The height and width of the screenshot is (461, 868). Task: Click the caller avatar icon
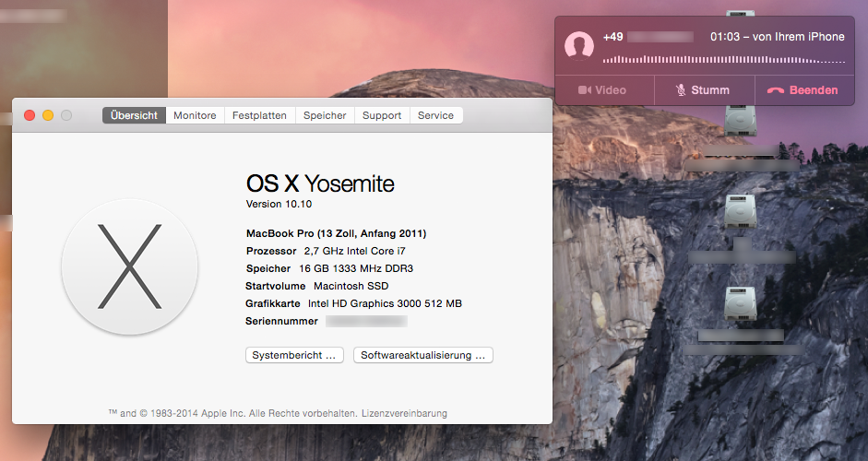pyautogui.click(x=579, y=45)
